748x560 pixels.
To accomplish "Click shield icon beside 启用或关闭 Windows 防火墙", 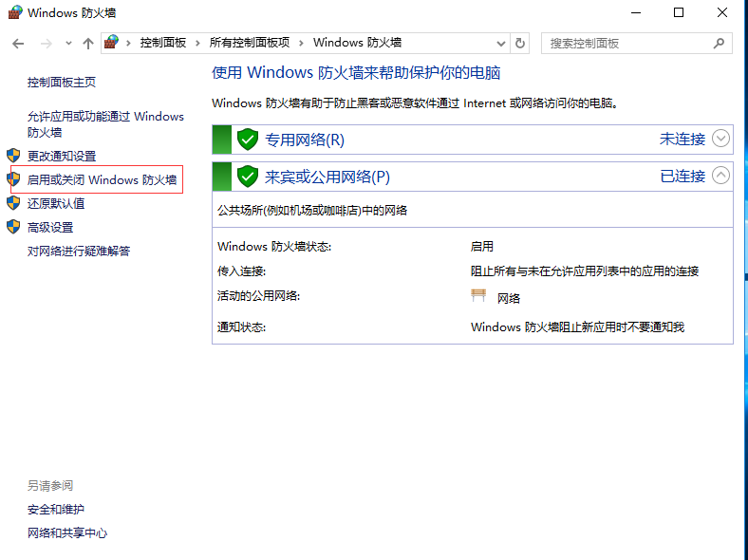I will coord(13,178).
